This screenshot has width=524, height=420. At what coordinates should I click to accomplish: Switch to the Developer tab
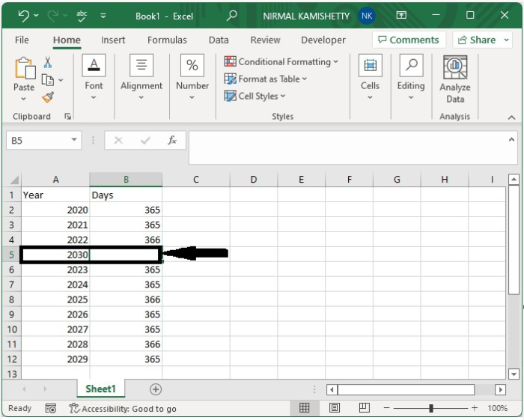(323, 40)
